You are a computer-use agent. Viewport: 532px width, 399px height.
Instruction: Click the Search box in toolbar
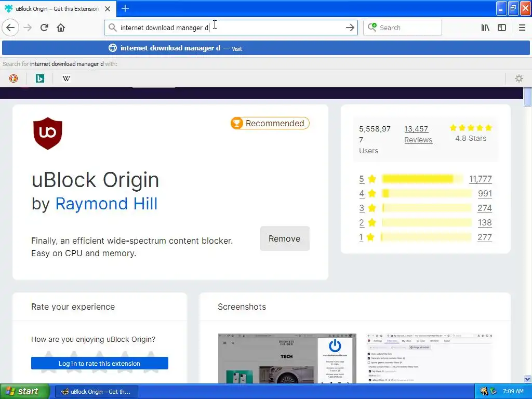tap(403, 28)
